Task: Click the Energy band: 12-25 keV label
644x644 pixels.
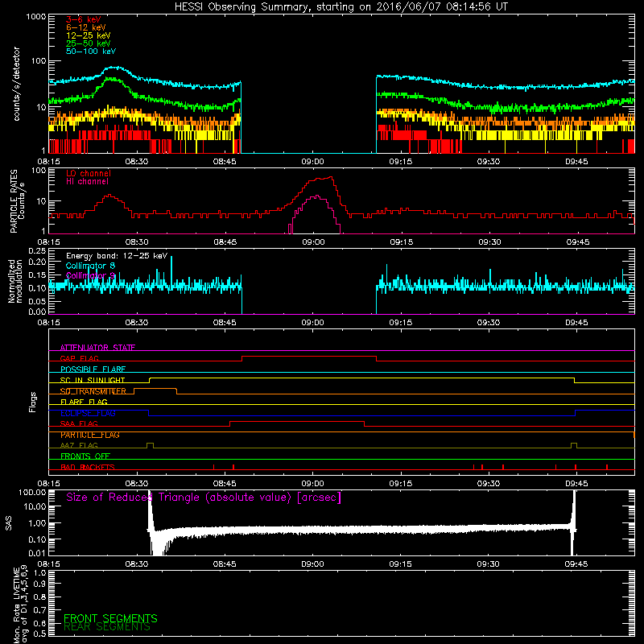Action: 117,256
